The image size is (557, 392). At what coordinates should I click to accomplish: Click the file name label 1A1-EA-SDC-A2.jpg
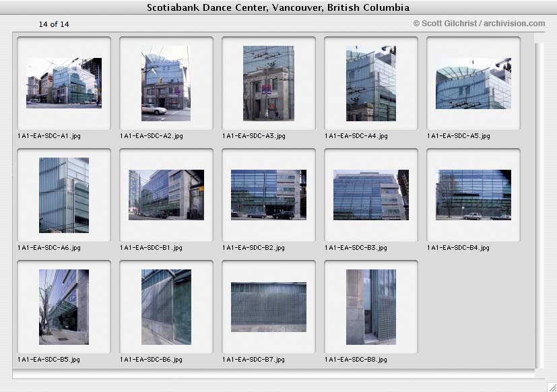pyautogui.click(x=152, y=136)
